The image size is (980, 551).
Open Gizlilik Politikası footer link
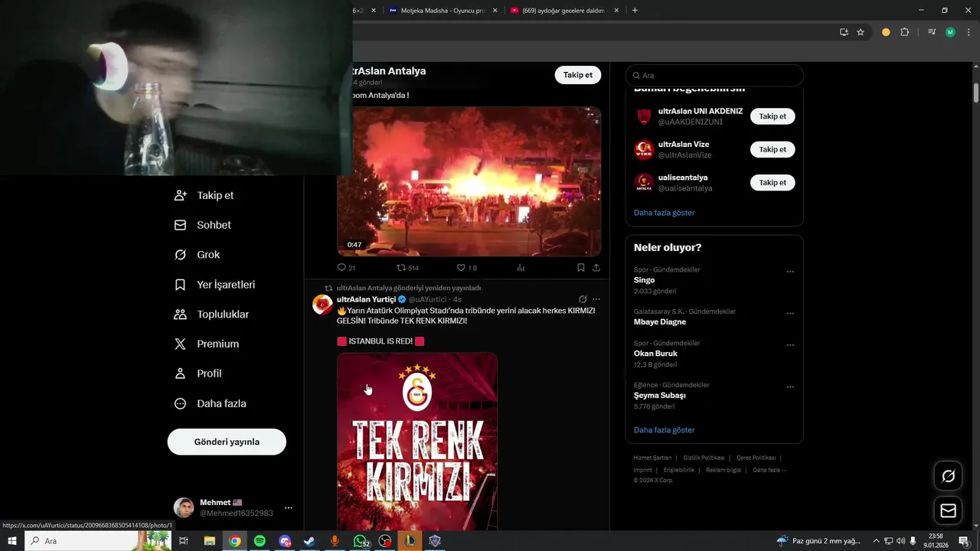(x=704, y=458)
